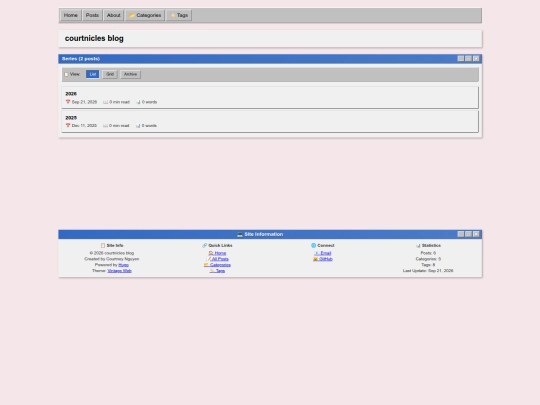
Task: Click the chart icon beside Statistics
Action: (418, 246)
